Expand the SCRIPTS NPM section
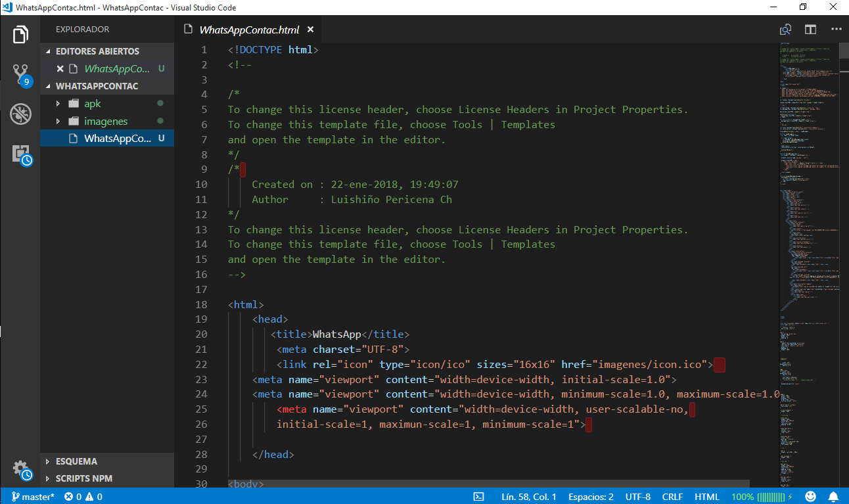The image size is (849, 504). [x=108, y=478]
